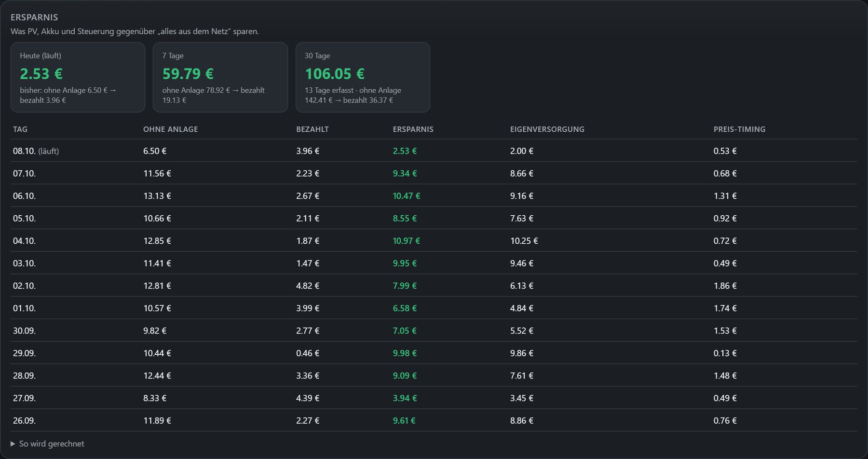Click '10.66 €' in the 05.10. row
The image size is (868, 459).
(157, 218)
